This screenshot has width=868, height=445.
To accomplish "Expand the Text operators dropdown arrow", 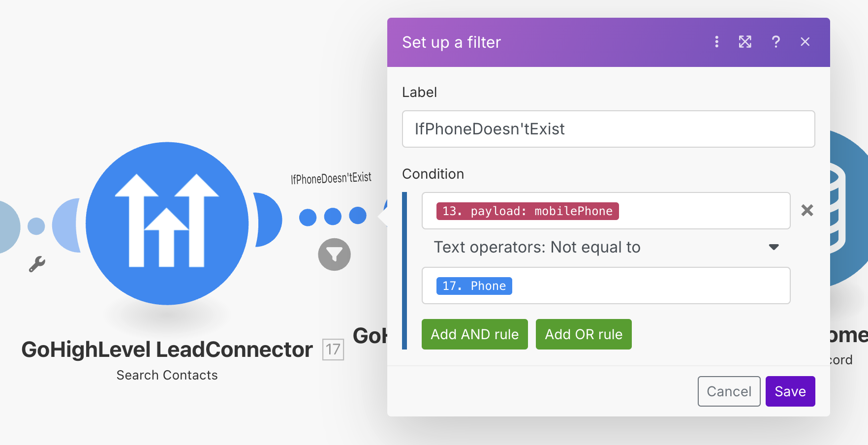I will coord(774,247).
